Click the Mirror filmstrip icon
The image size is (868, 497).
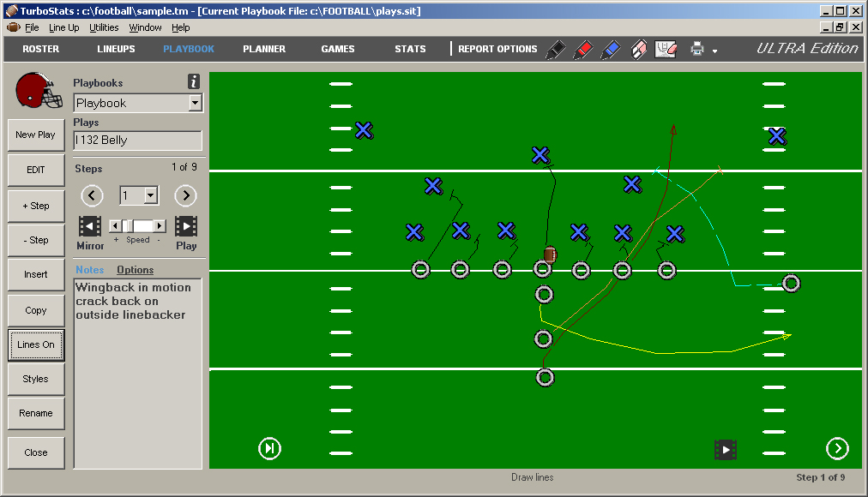pyautogui.click(x=90, y=226)
